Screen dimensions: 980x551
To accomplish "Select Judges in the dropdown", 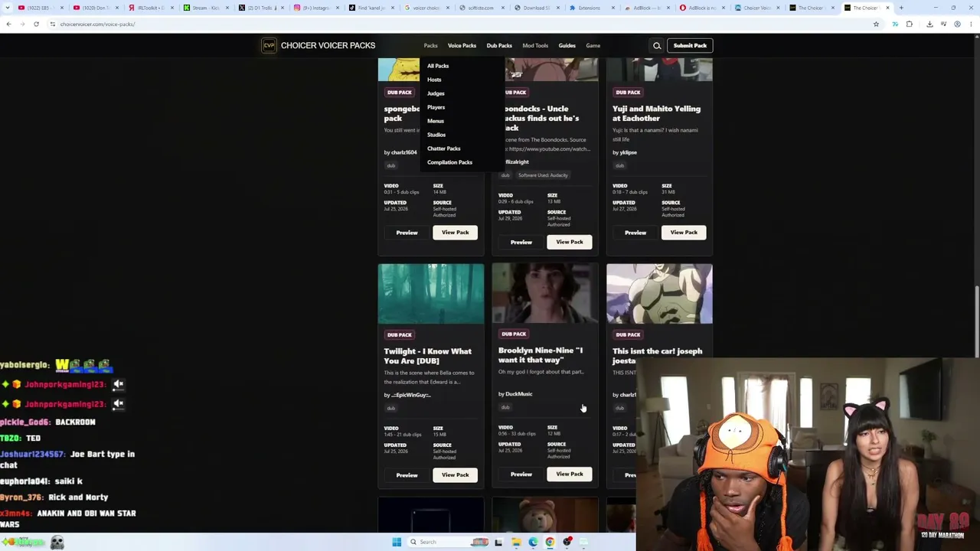I will coord(436,93).
